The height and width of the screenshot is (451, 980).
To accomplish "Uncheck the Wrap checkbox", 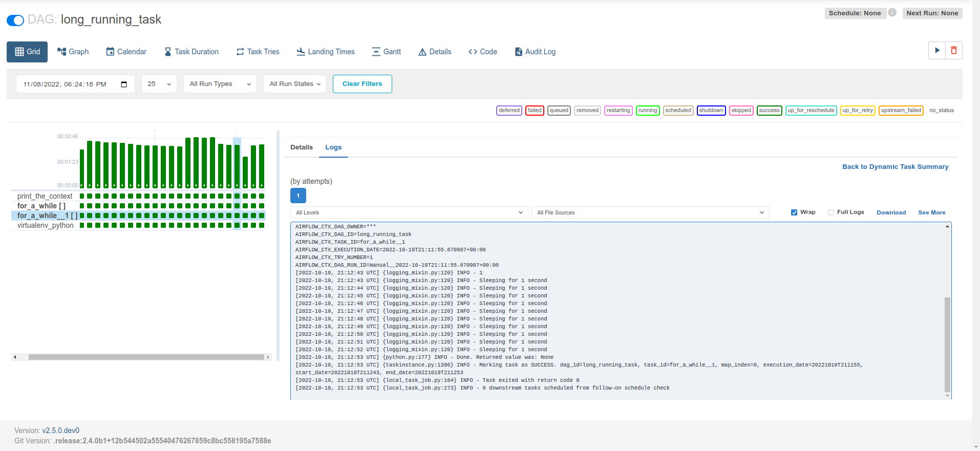I will pyautogui.click(x=794, y=212).
